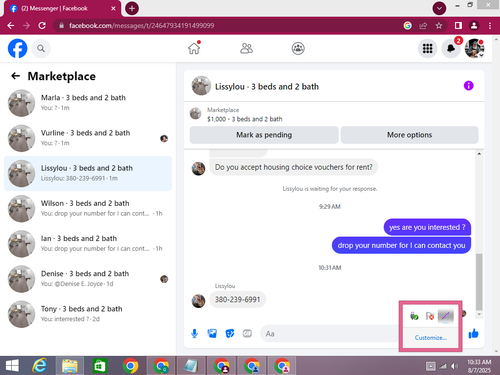
Task: Attach a photo with the image icon
Action: click(212, 333)
